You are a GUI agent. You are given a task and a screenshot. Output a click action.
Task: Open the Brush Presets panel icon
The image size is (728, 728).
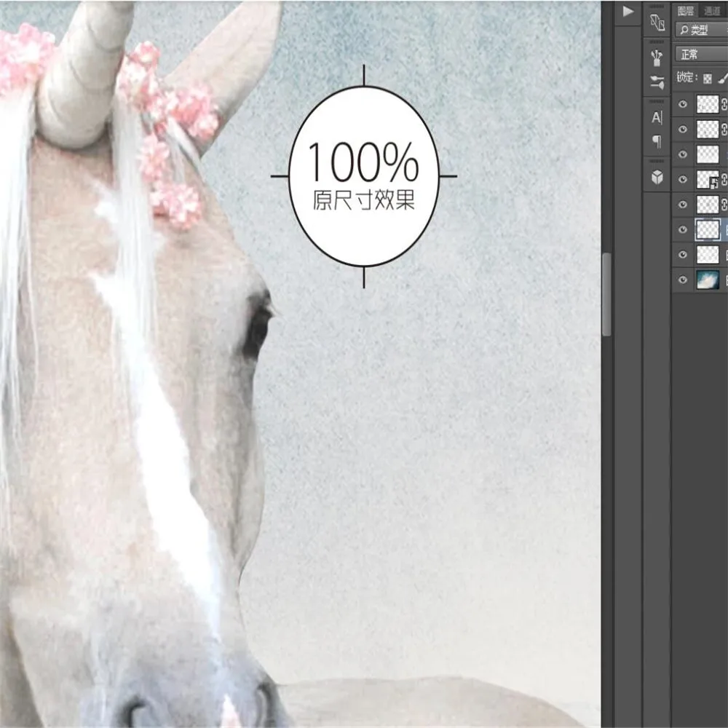coord(657,58)
